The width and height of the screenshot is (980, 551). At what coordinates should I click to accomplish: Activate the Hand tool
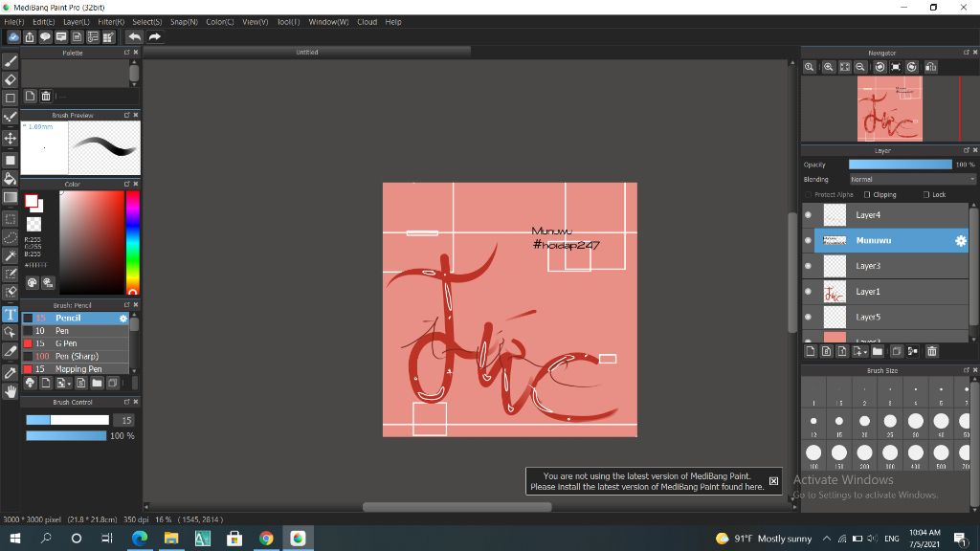[10, 391]
